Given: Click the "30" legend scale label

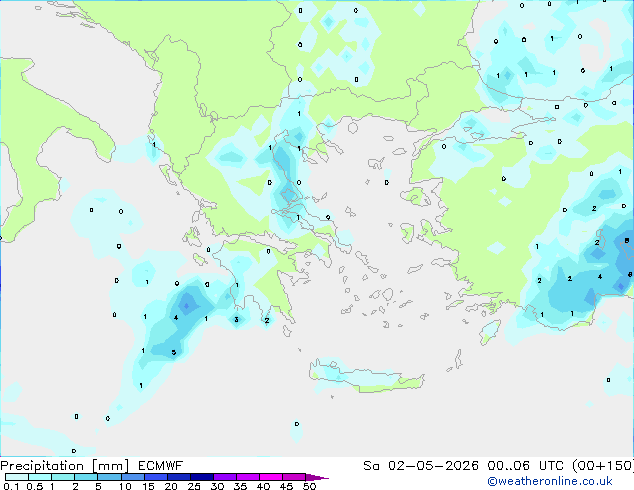Looking at the screenshot, I should pos(217,486).
